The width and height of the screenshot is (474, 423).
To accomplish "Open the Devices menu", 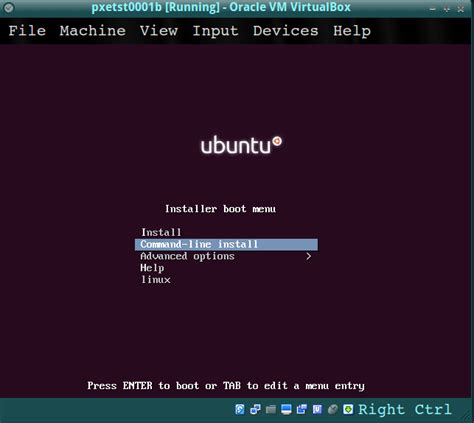I will click(x=285, y=31).
